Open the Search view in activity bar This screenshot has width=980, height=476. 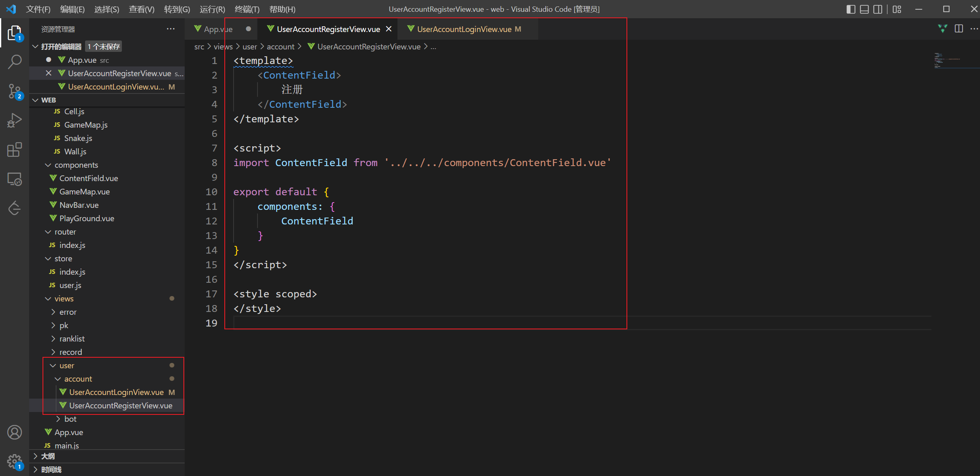15,62
